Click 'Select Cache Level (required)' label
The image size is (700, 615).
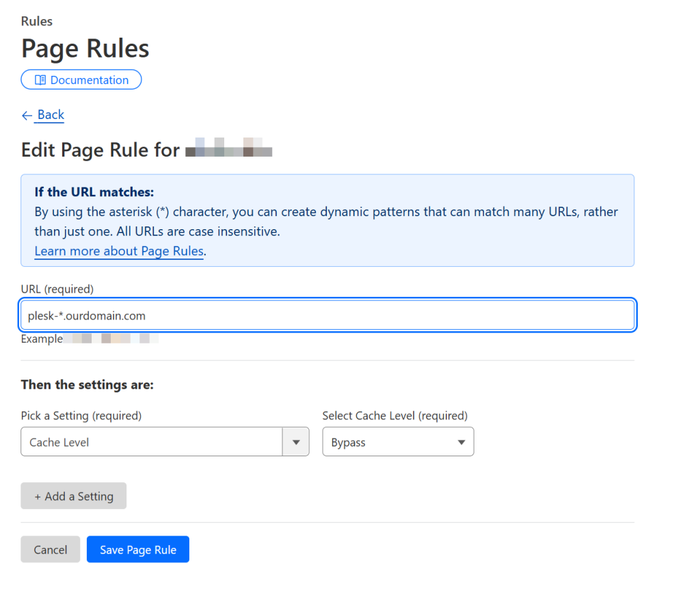(x=395, y=416)
